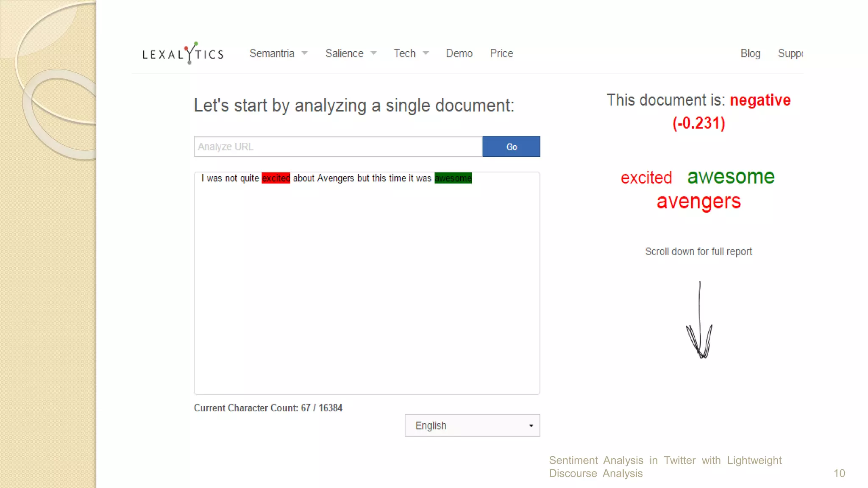Expand the Tech dropdown arrow
Viewport: 868px width, 488px height.
click(426, 53)
